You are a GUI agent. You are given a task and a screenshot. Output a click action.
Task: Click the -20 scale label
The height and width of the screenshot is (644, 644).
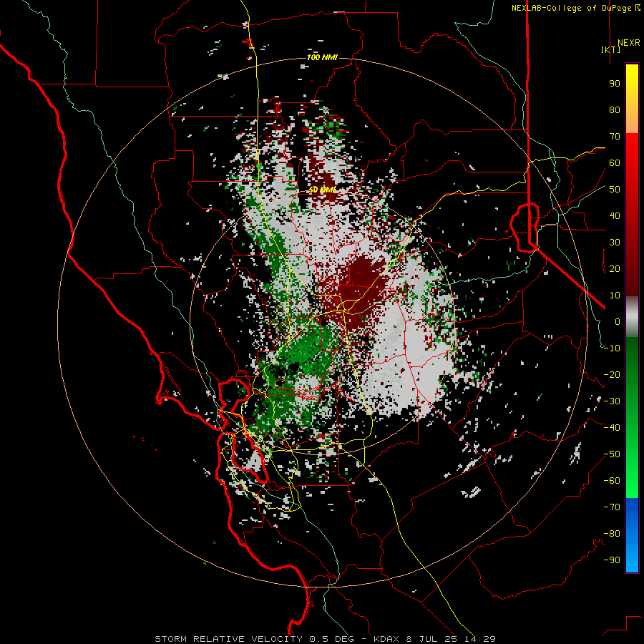point(612,375)
